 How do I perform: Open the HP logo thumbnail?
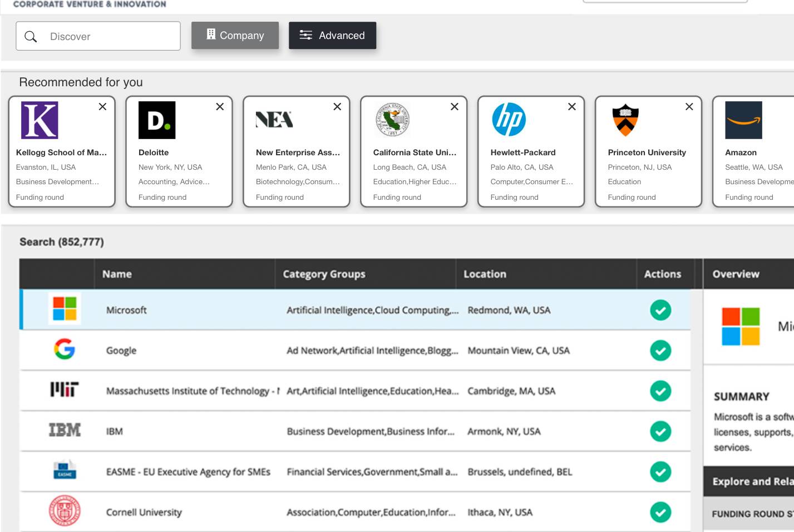[x=509, y=120]
